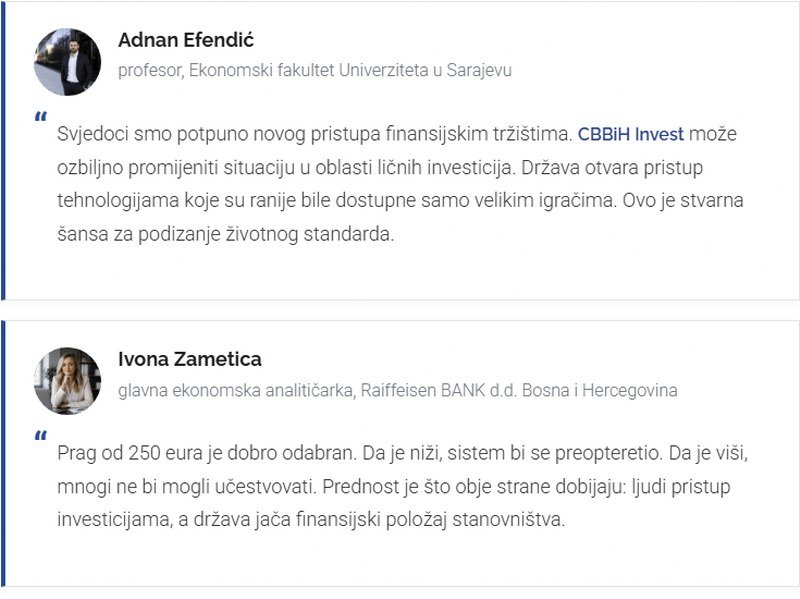Click the text "mnogi ne bi mogli učestvovati"
Screen dimensions: 800x599
coord(187,486)
